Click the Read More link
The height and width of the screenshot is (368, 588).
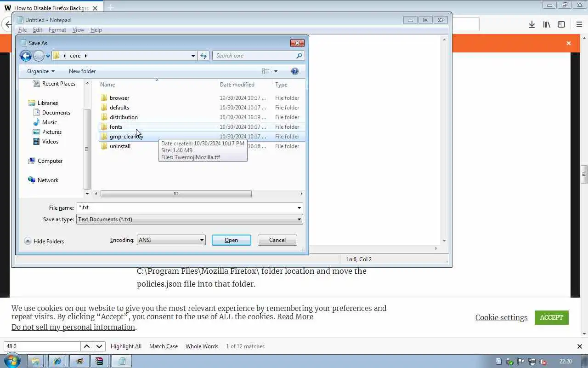[x=295, y=316]
